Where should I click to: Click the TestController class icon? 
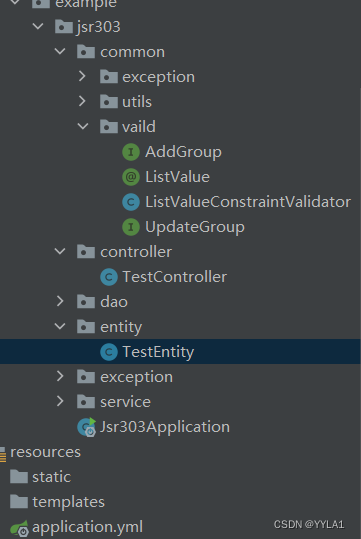tap(109, 277)
